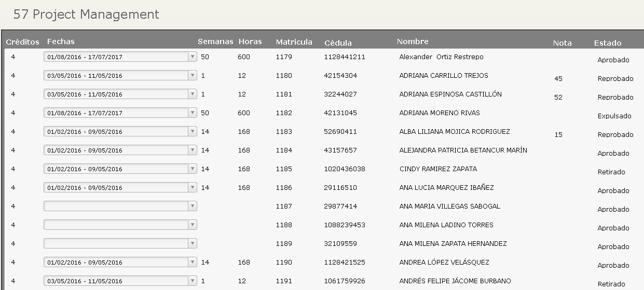Image resolution: width=644 pixels, height=290 pixels.
Task: Click matricula number 1190
Action: 284,262
